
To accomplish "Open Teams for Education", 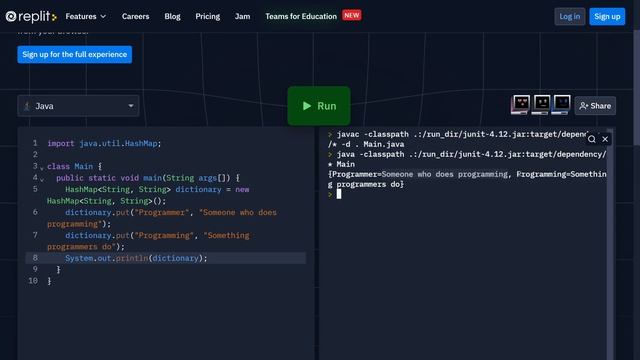I will pos(301,16).
